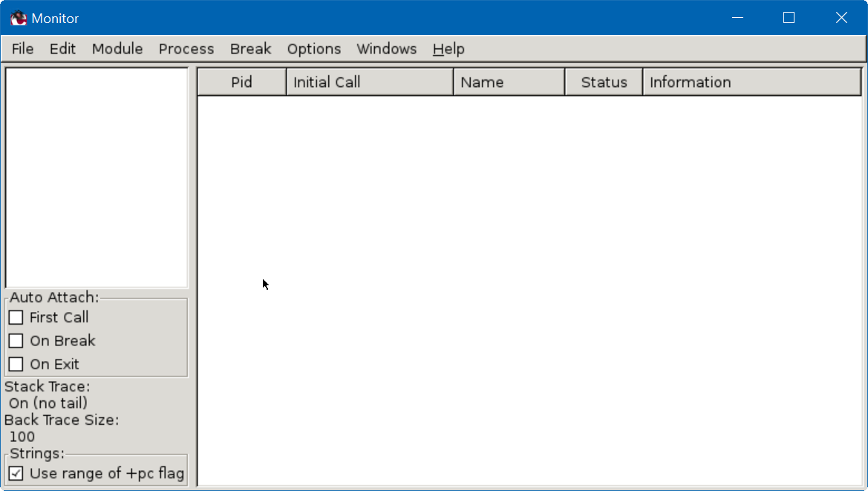Click inside the empty module list box

click(x=97, y=178)
